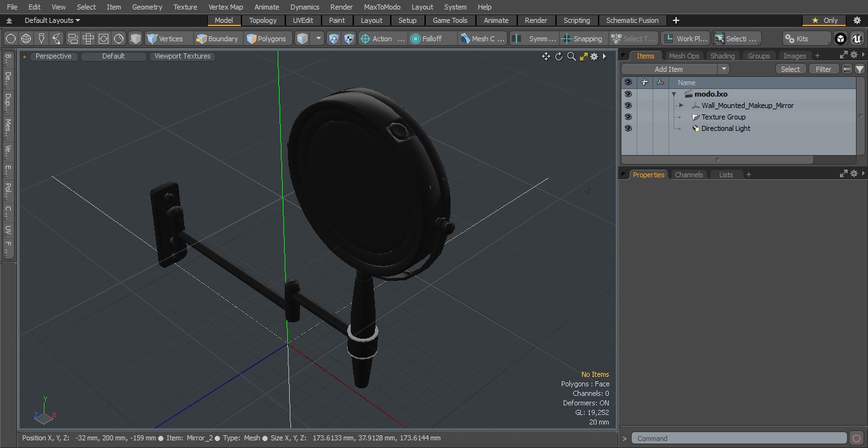Click the orange cube mode icon

[x=302, y=39]
